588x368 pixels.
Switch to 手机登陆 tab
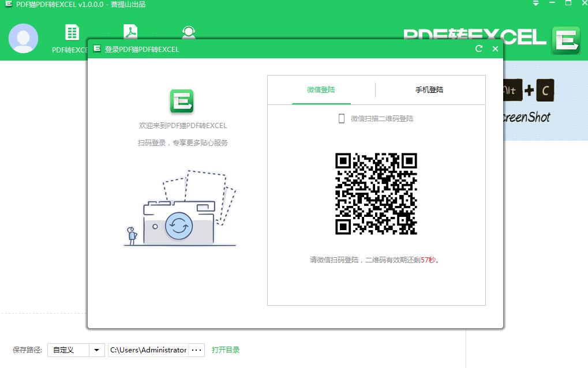click(429, 90)
